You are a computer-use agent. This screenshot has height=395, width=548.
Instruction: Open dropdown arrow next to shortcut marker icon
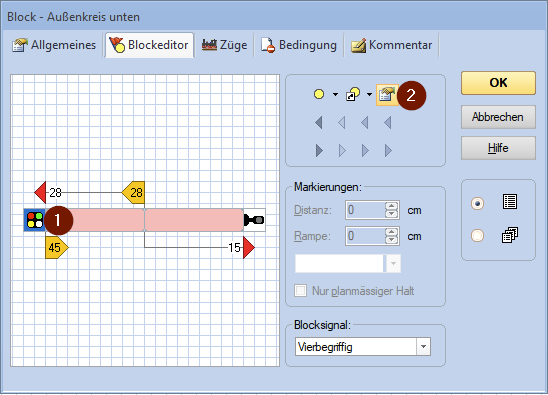(369, 94)
